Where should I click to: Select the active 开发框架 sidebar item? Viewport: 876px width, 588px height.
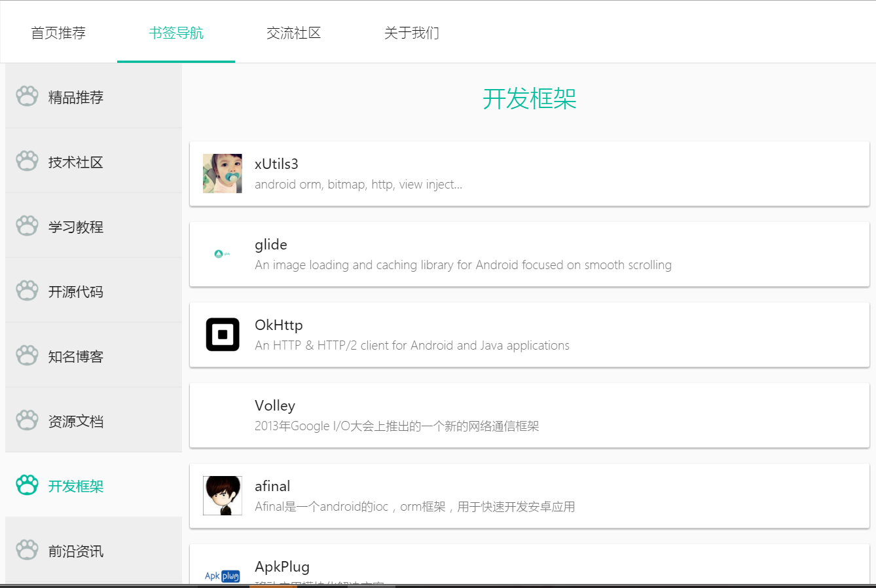point(94,485)
